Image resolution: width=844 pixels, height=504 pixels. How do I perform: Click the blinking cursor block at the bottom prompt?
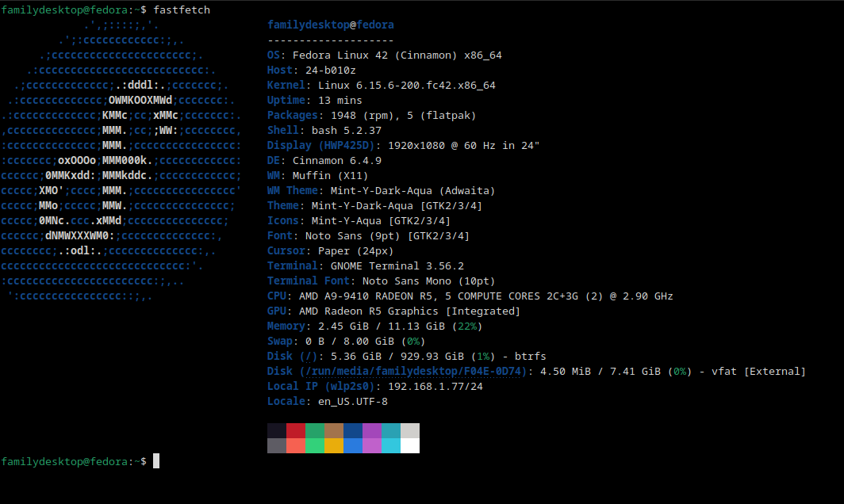(156, 461)
